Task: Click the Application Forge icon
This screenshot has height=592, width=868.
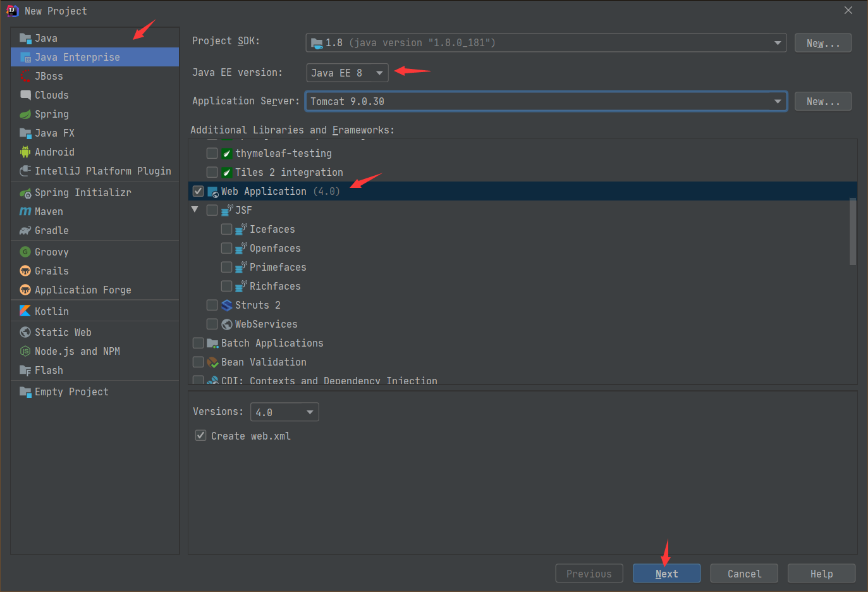Action: point(25,290)
